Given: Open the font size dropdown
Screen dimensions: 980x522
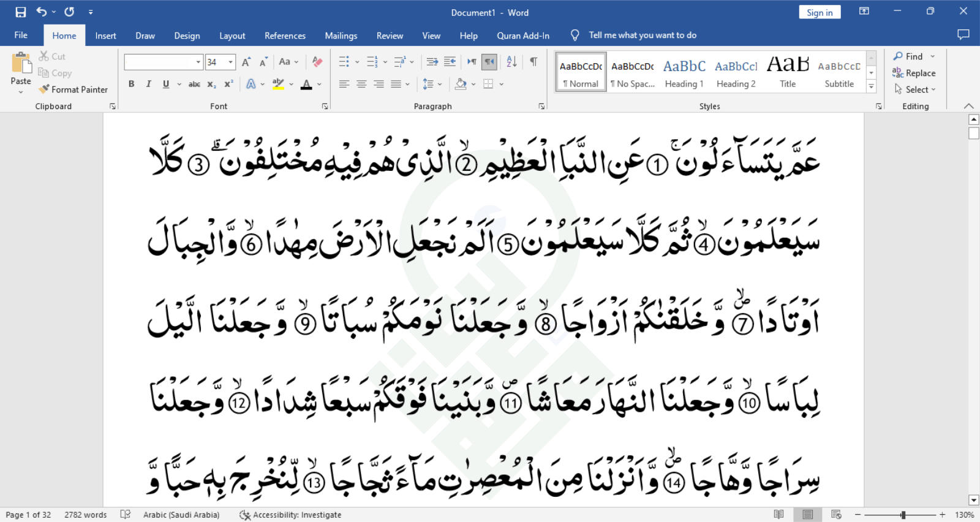Looking at the screenshot, I should (x=231, y=62).
